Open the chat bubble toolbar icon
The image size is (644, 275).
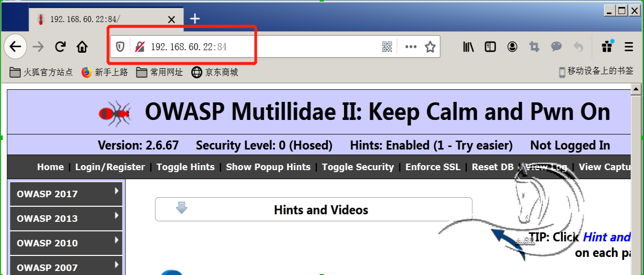click(x=556, y=47)
